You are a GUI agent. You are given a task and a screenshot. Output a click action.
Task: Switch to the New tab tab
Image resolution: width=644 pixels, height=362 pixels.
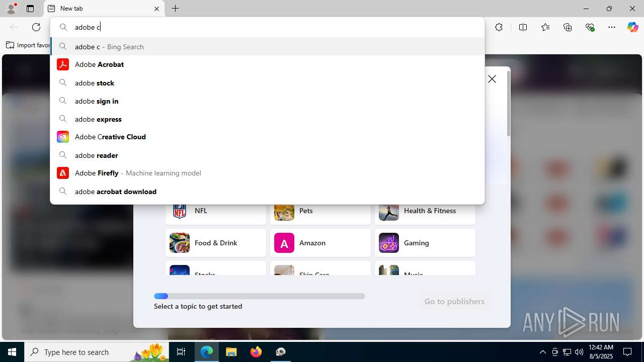pyautogui.click(x=104, y=9)
